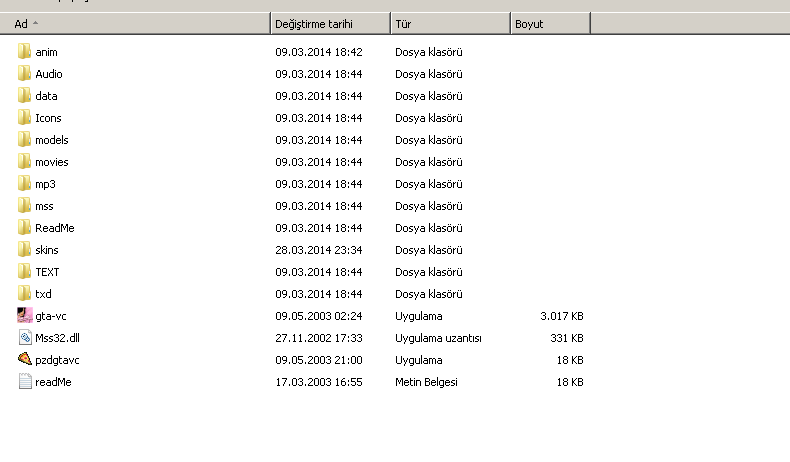Select the Audio folder icon
The height and width of the screenshot is (462, 790).
[x=24, y=74]
